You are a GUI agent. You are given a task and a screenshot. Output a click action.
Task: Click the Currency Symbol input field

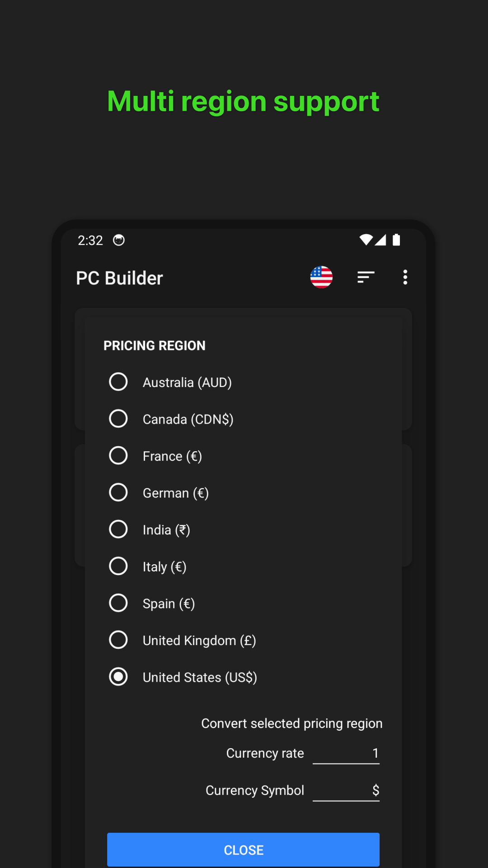point(346,790)
